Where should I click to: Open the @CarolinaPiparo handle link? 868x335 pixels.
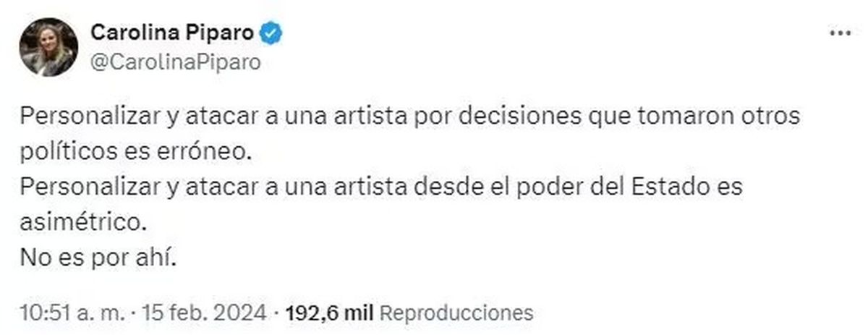pos(176,62)
